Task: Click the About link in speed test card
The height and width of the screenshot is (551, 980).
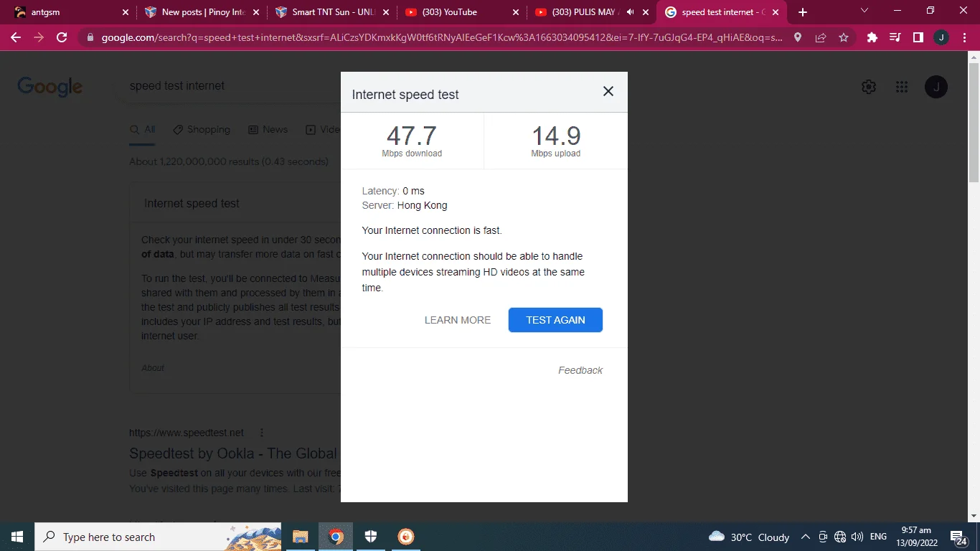Action: [x=153, y=368]
